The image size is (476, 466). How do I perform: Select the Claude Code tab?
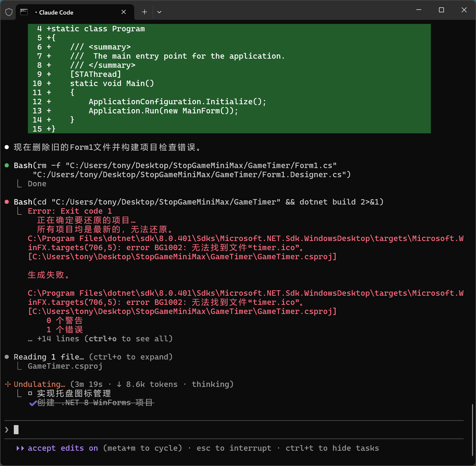[x=56, y=12]
